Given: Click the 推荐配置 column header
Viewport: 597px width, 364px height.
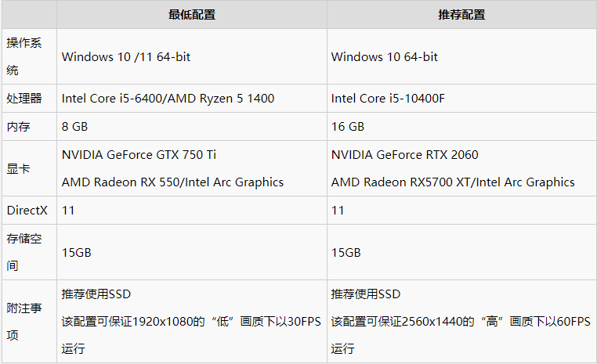Looking at the screenshot, I should [x=461, y=15].
